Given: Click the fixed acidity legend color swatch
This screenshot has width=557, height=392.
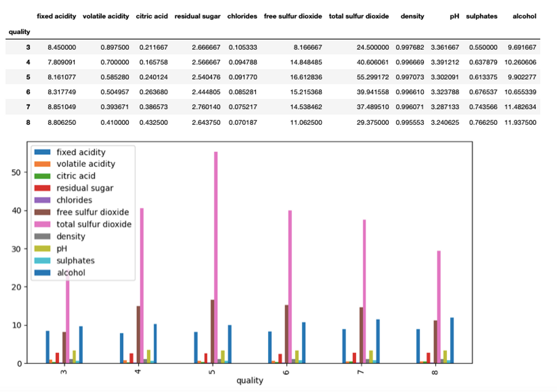Looking at the screenshot, I should pyautogui.click(x=42, y=152).
